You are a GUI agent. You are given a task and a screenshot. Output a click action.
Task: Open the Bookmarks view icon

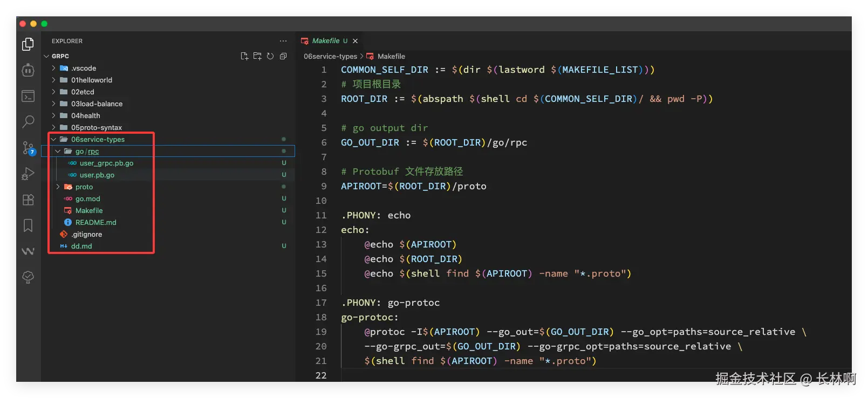tap(28, 225)
